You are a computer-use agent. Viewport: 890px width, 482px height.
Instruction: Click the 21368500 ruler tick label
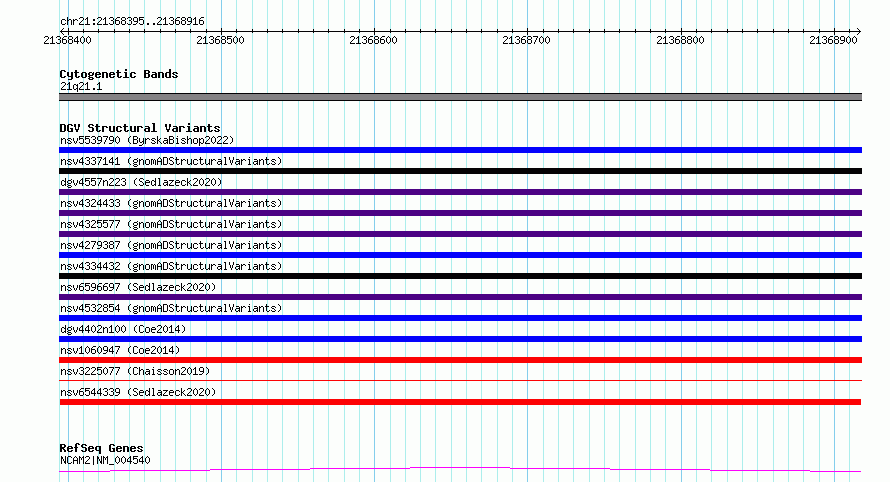point(220,40)
